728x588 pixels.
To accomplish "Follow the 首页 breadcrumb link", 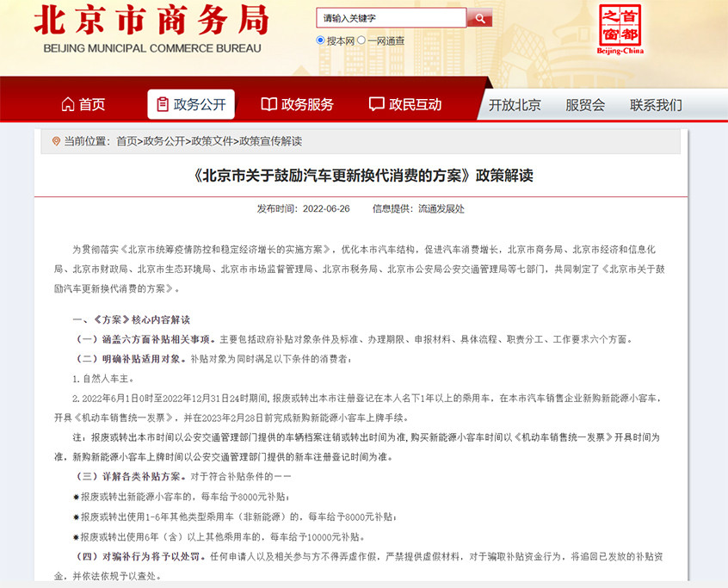I will click(x=126, y=141).
